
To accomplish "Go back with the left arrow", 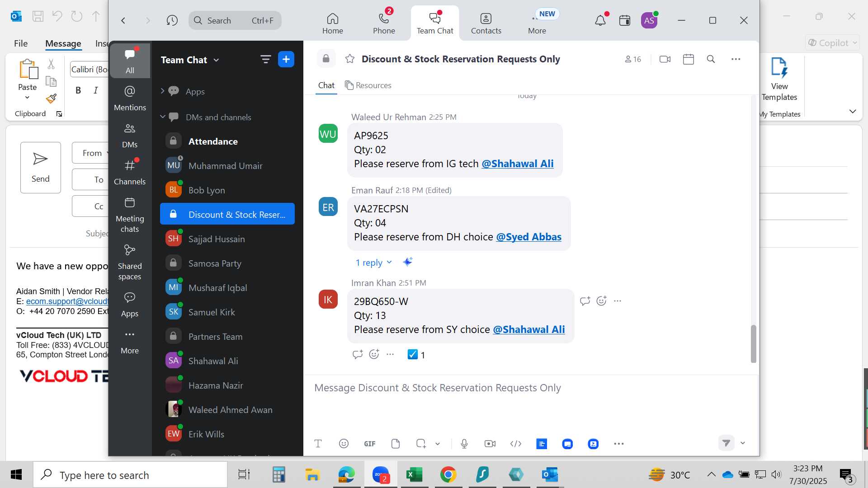I will point(123,20).
